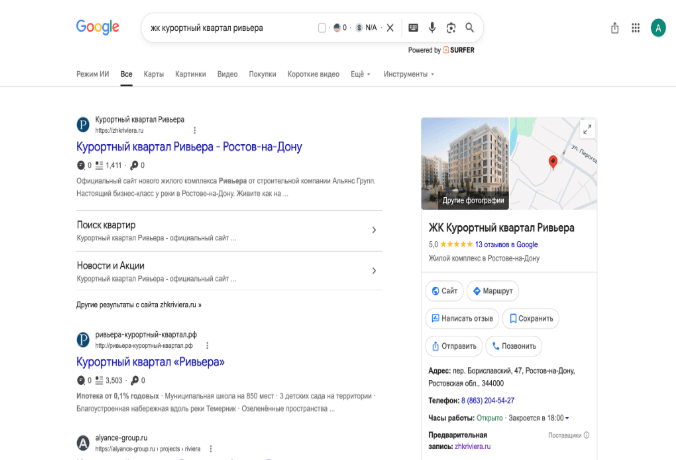Open three-dot menu for alyance-group.ru result
Screen dimensions: 676x460
(x=210, y=449)
